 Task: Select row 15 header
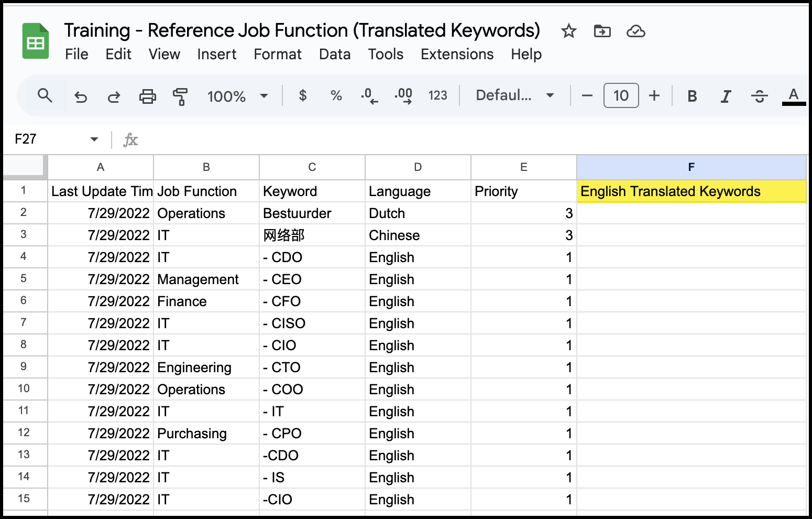click(24, 499)
